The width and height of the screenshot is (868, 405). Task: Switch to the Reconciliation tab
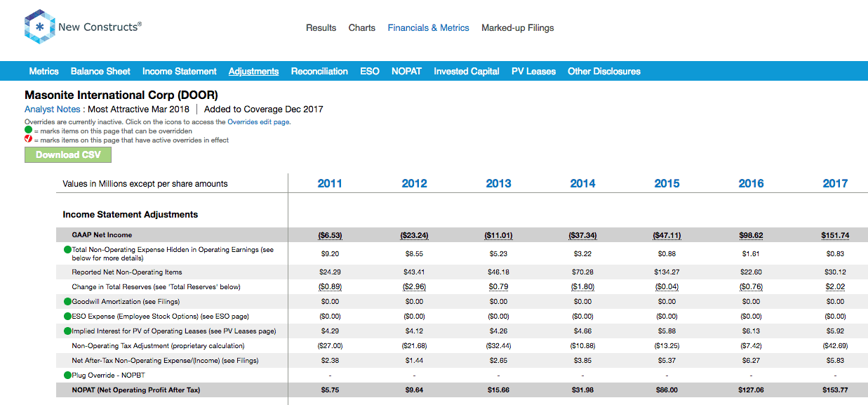coord(319,71)
